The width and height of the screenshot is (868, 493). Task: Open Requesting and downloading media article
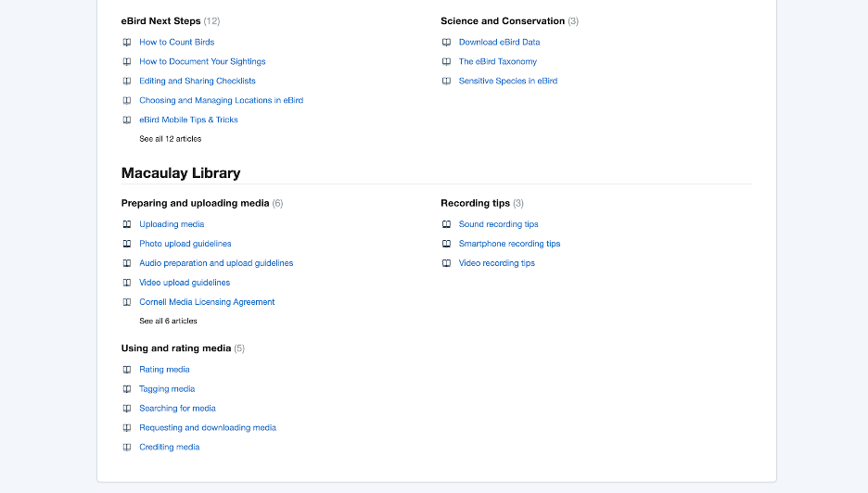pyautogui.click(x=208, y=428)
